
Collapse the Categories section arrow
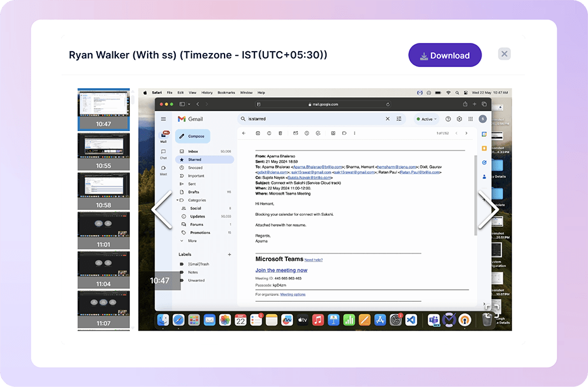(178, 200)
